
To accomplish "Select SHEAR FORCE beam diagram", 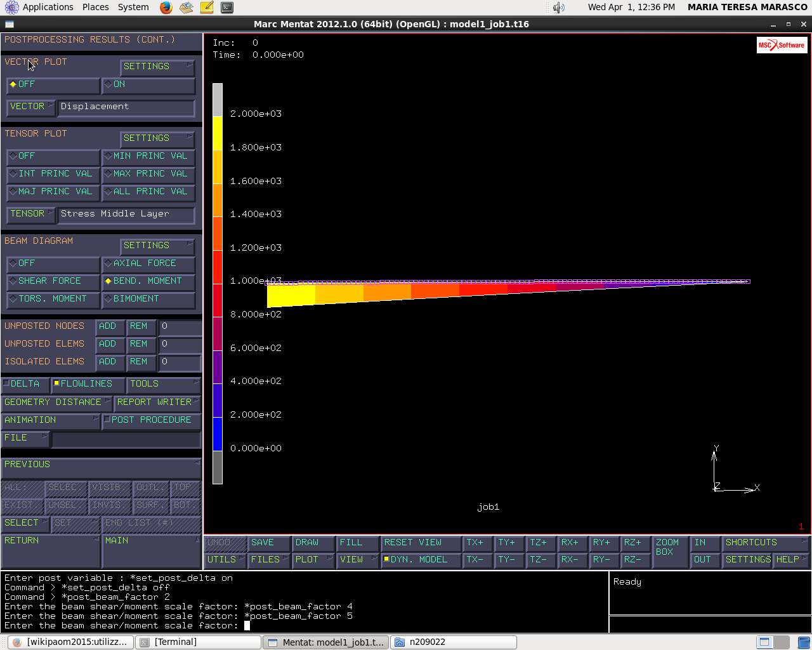I will click(53, 282).
